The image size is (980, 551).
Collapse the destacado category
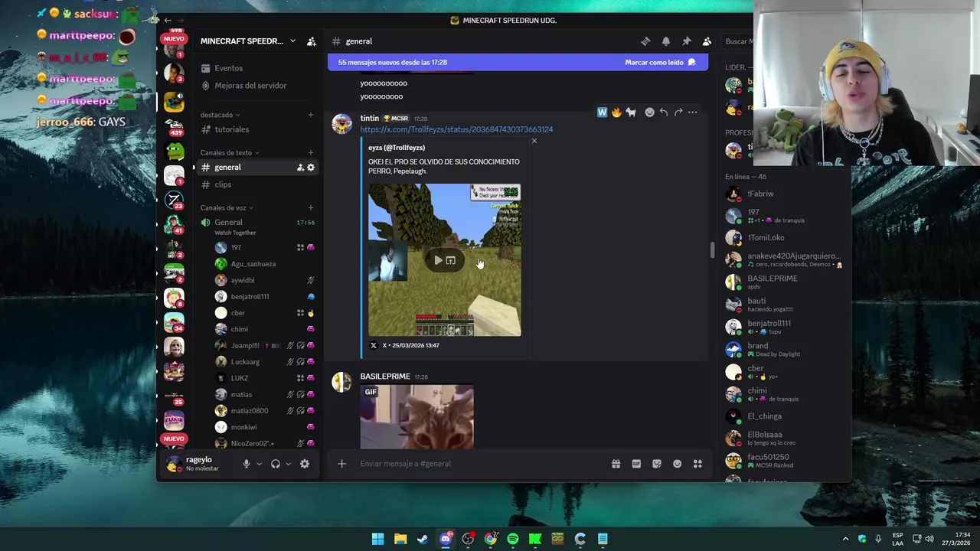220,115
